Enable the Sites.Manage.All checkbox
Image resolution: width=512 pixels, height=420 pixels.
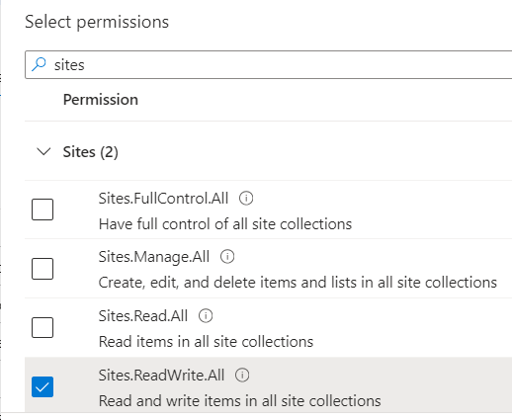coord(43,269)
